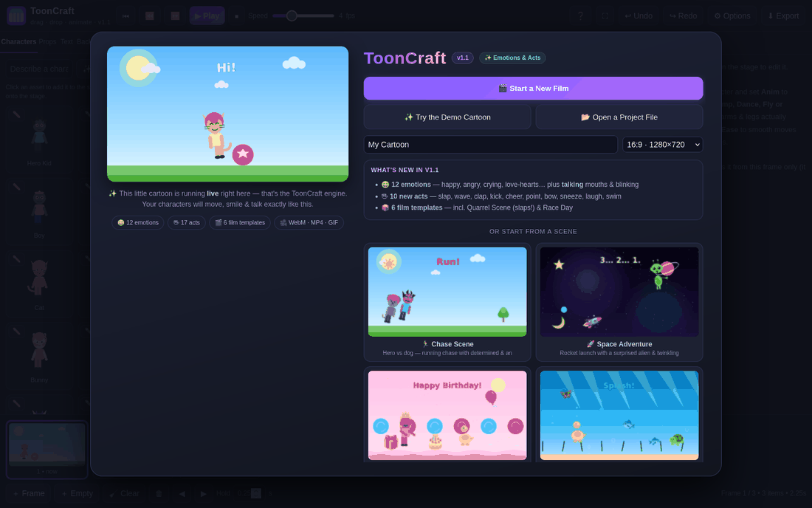Click Redo in the background toolbar

click(683, 16)
